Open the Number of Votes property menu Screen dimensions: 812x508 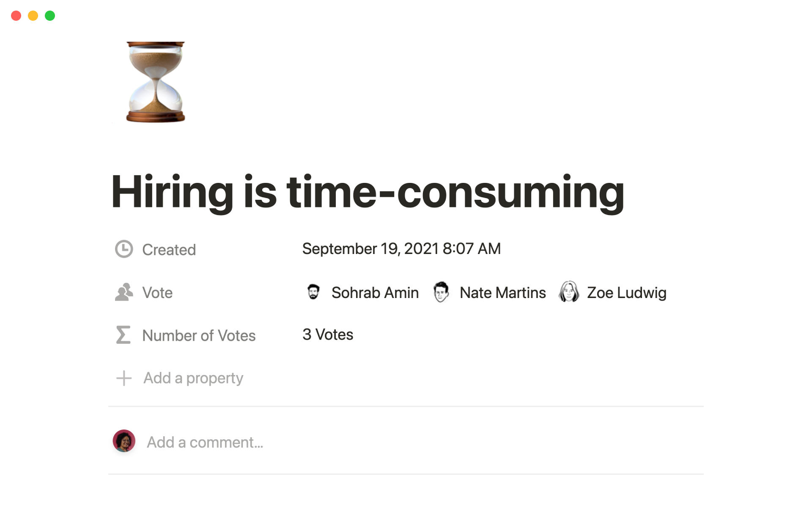click(199, 336)
